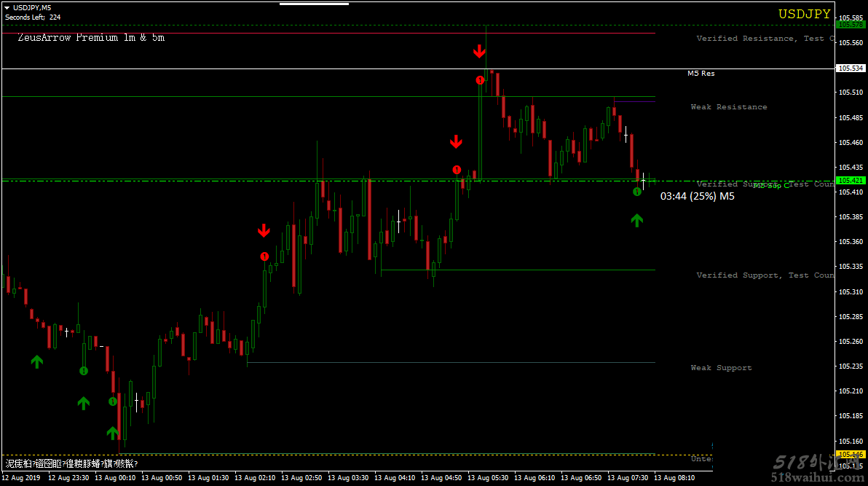
Task: Click 105.560 on the price scale
Action: (851, 43)
